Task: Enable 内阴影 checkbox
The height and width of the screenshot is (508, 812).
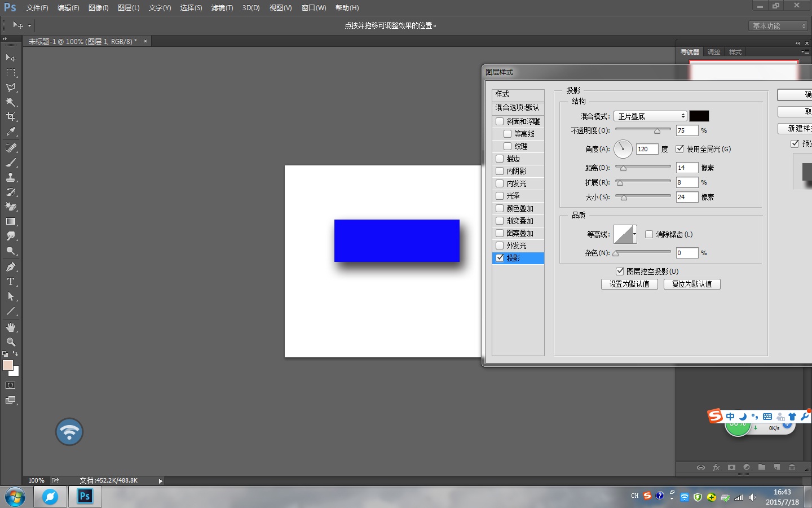Action: [500, 171]
